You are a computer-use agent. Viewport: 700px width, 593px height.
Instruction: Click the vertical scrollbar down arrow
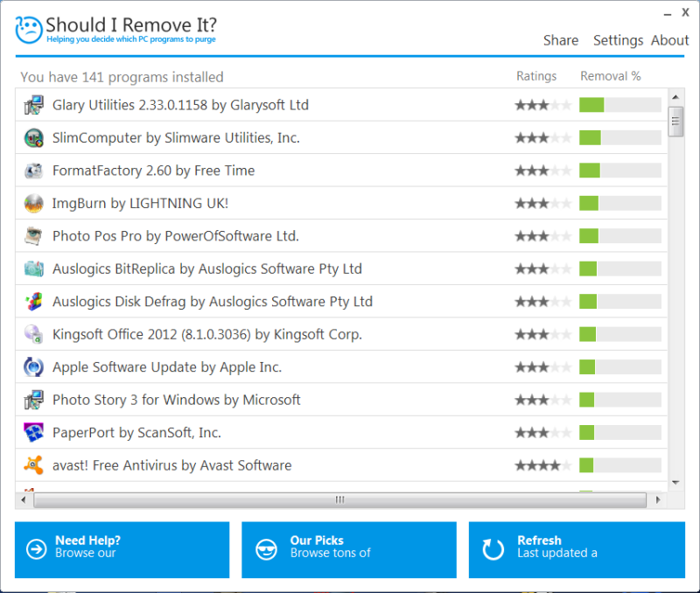[x=675, y=483]
